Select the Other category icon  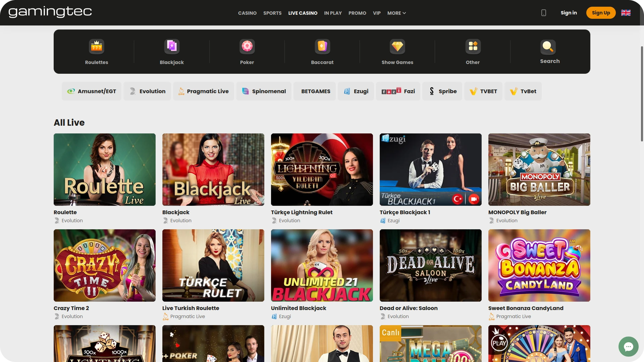tap(473, 46)
